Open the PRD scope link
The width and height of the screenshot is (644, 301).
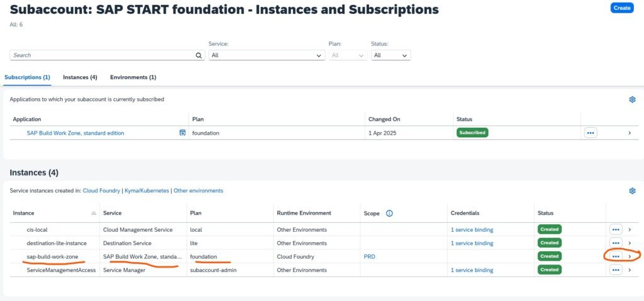(370, 256)
